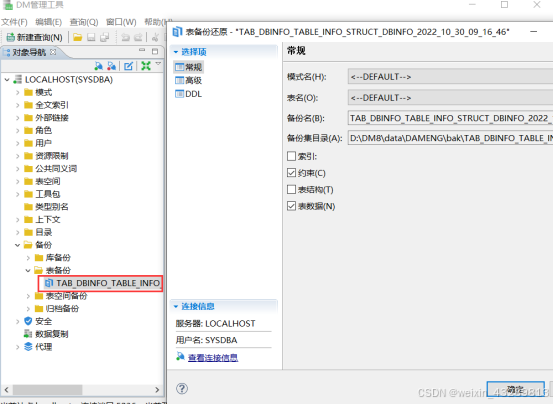Click the scissors cut toolbar icon
This screenshot has height=404, width=553.
tap(155, 37)
